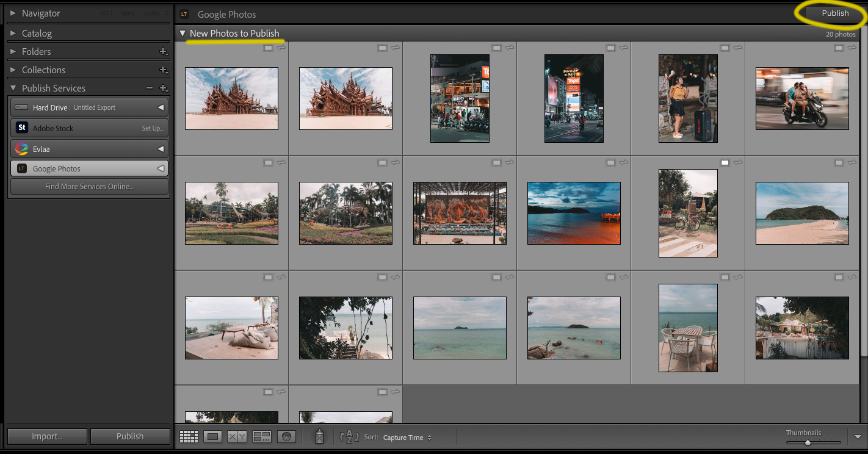Image resolution: width=868 pixels, height=454 pixels.
Task: Expand the Navigator panel
Action: pyautogui.click(x=13, y=13)
